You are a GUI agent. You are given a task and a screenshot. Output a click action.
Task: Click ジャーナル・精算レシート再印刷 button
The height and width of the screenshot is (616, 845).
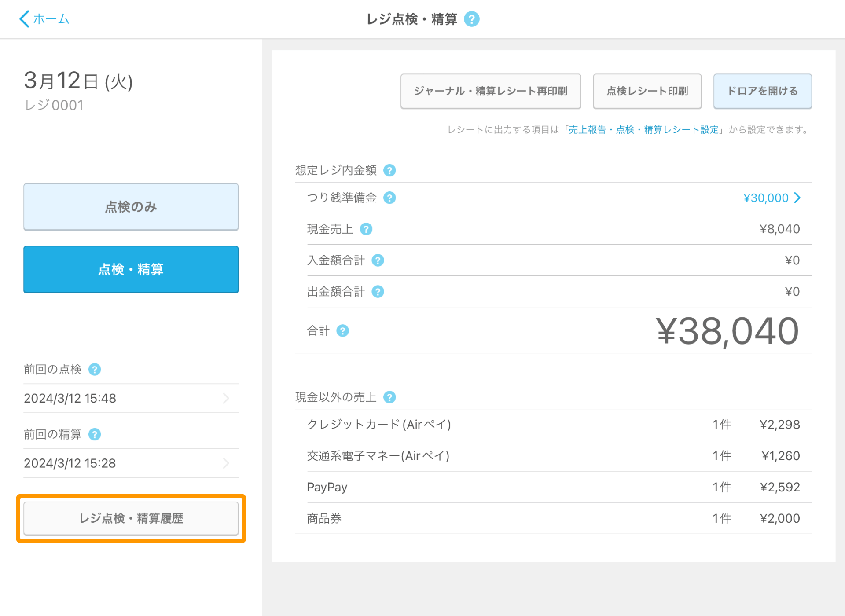[491, 91]
